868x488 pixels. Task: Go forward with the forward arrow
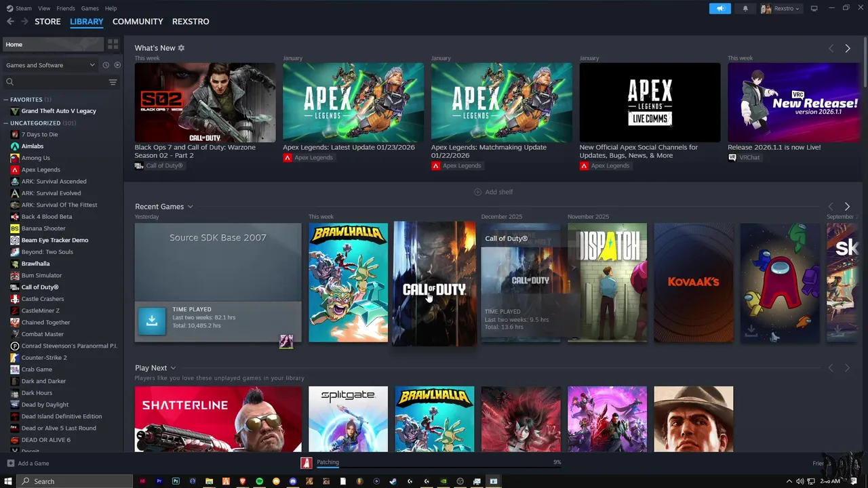click(24, 22)
